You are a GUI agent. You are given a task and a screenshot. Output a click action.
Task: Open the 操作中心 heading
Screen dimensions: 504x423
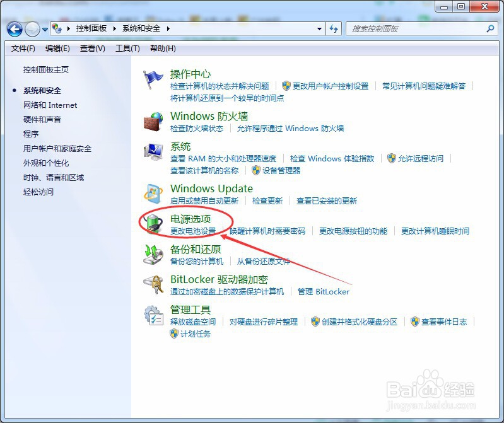(190, 74)
